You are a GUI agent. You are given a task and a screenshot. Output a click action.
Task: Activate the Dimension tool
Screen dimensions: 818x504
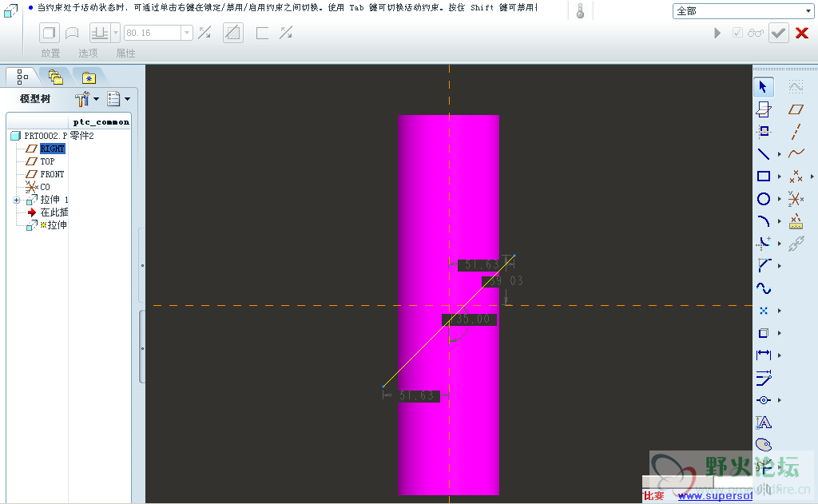tap(763, 355)
